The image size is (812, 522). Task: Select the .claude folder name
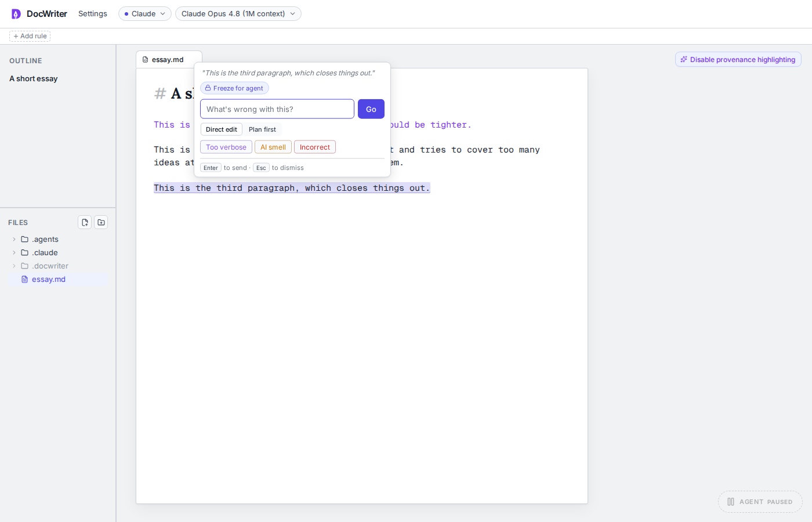pos(45,252)
